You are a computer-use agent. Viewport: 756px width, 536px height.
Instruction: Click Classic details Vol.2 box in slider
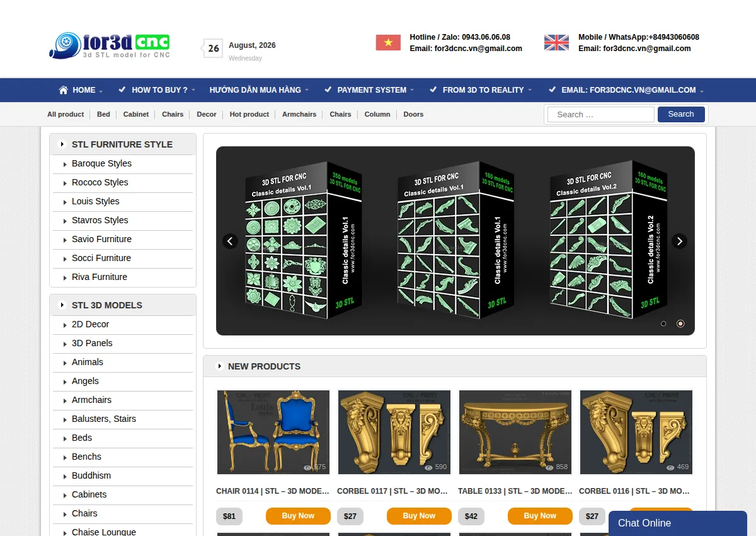click(607, 240)
